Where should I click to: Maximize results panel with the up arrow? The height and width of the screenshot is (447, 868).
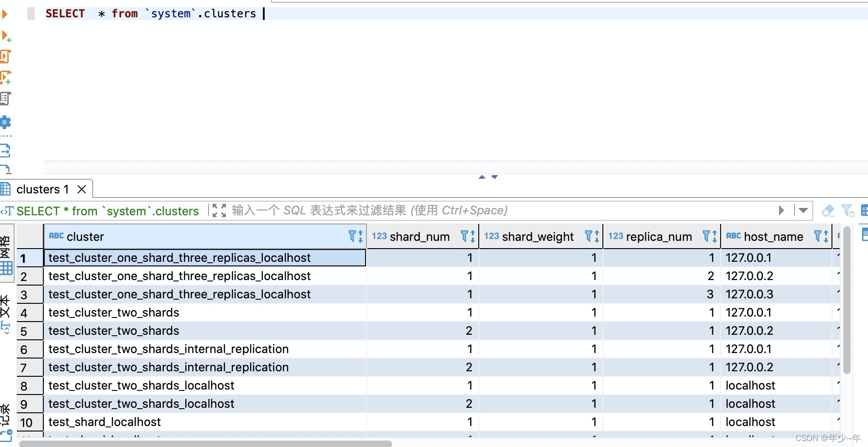click(x=482, y=177)
